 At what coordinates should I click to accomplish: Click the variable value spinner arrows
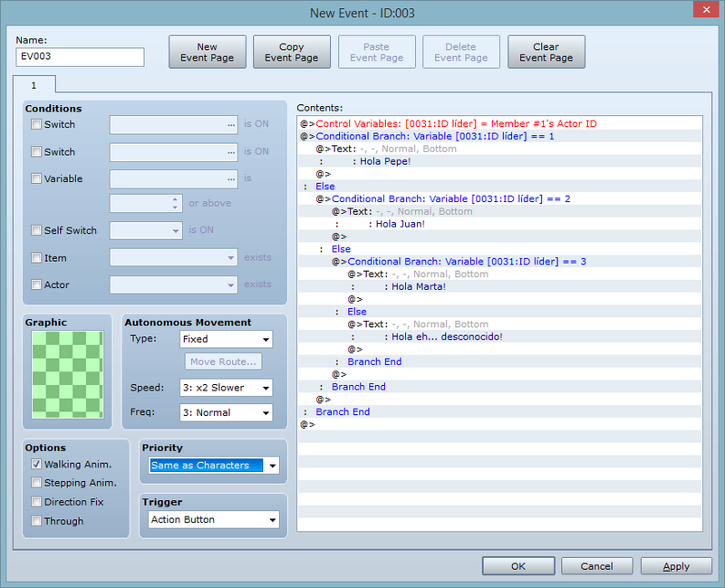tap(175, 203)
